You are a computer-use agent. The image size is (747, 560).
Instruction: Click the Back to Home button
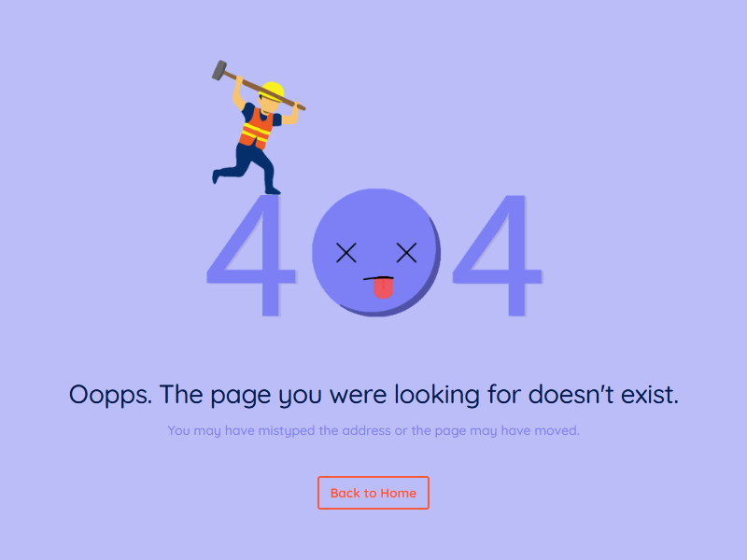coord(373,493)
